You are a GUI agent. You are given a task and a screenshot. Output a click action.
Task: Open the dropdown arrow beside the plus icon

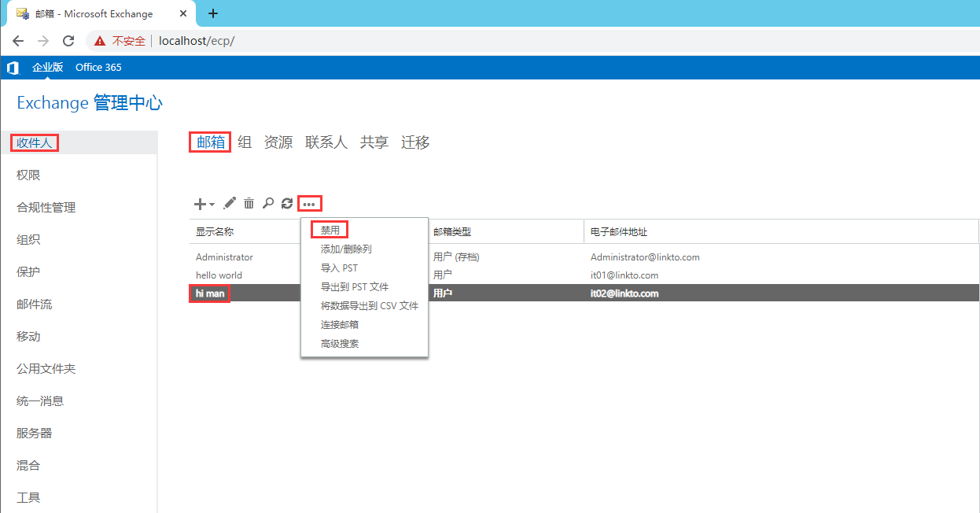(212, 205)
